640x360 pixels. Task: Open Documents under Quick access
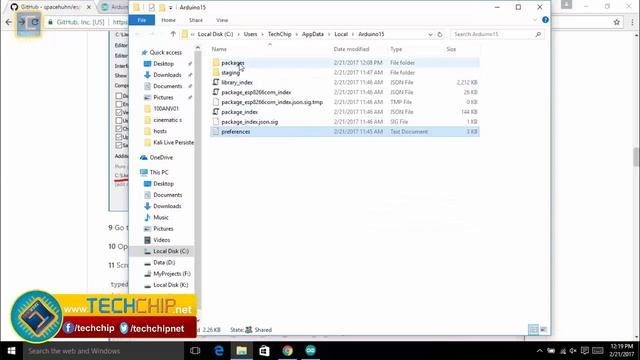click(x=167, y=86)
